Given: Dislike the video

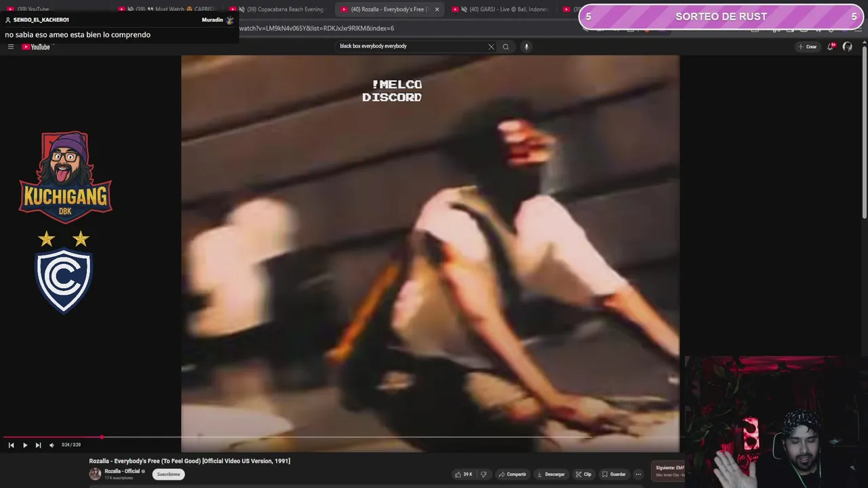Looking at the screenshot, I should tap(484, 474).
